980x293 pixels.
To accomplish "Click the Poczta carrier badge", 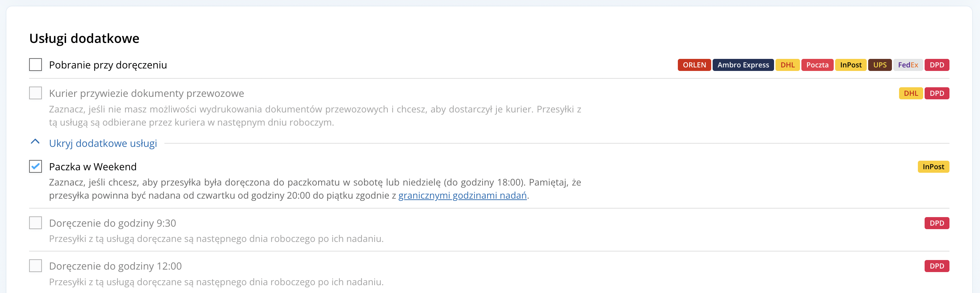I will point(817,65).
